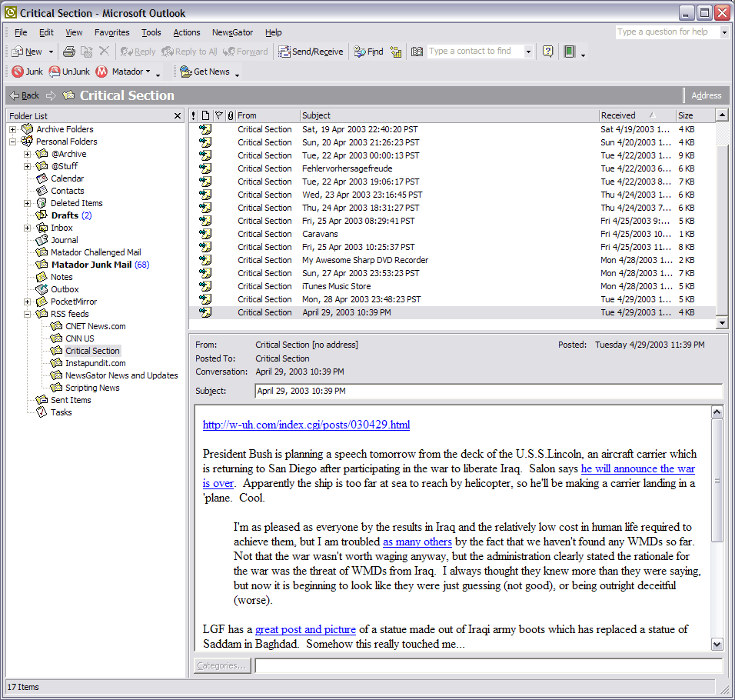Click the 'Type a question for help' box

(x=667, y=32)
